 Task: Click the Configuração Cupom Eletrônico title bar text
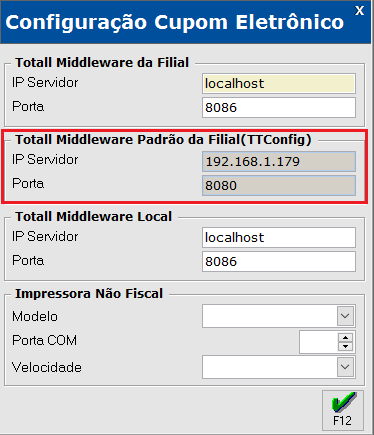coord(174,23)
